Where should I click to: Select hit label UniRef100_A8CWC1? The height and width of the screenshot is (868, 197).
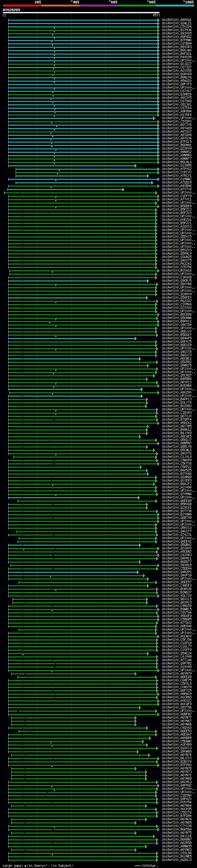point(176,359)
